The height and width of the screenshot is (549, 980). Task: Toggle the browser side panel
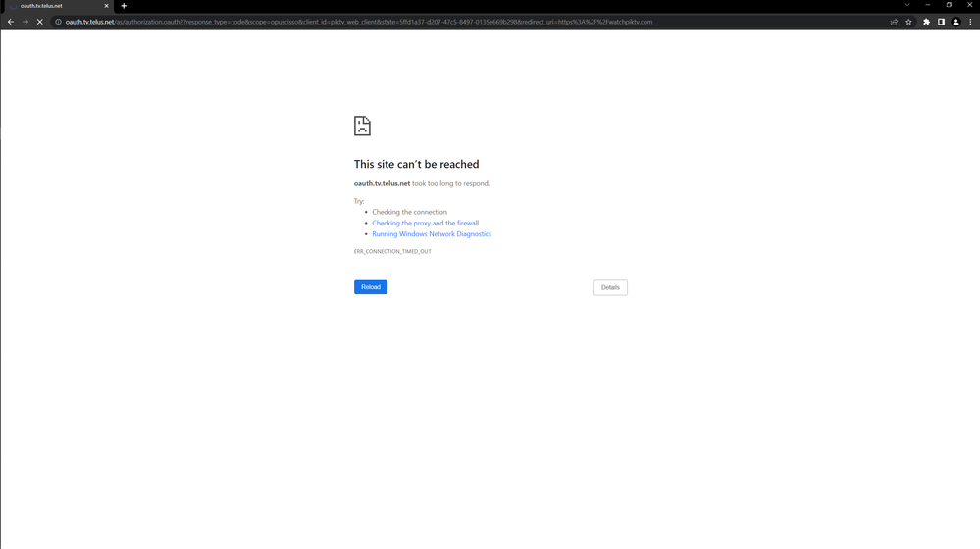pos(941,22)
